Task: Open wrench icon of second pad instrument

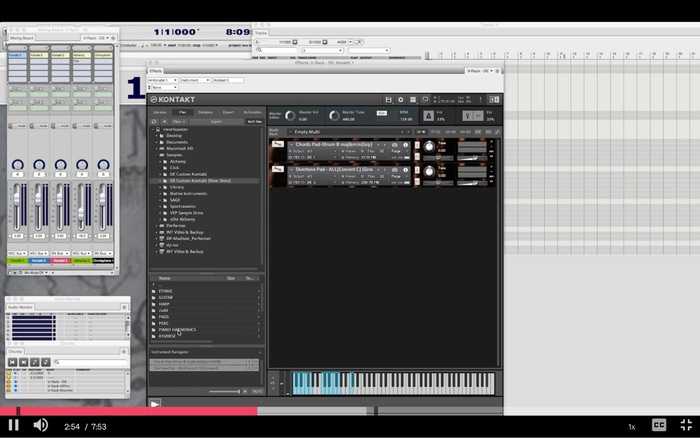Action: point(277,170)
